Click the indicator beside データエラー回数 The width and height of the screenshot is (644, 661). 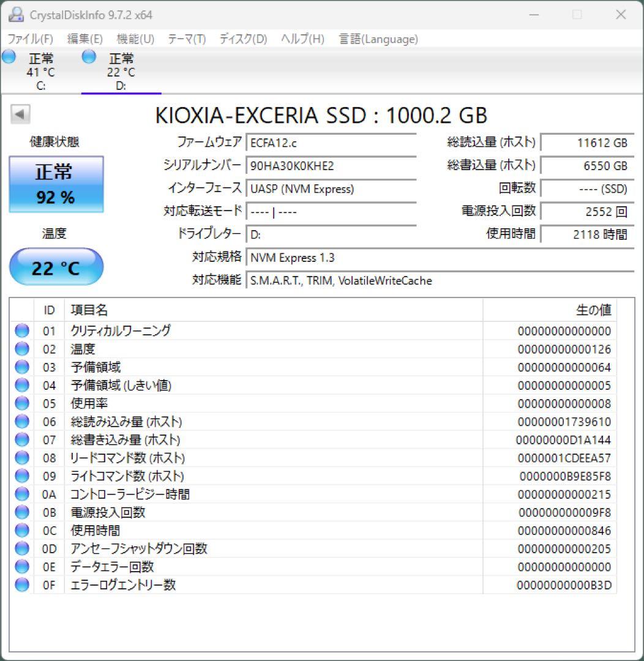(x=21, y=567)
